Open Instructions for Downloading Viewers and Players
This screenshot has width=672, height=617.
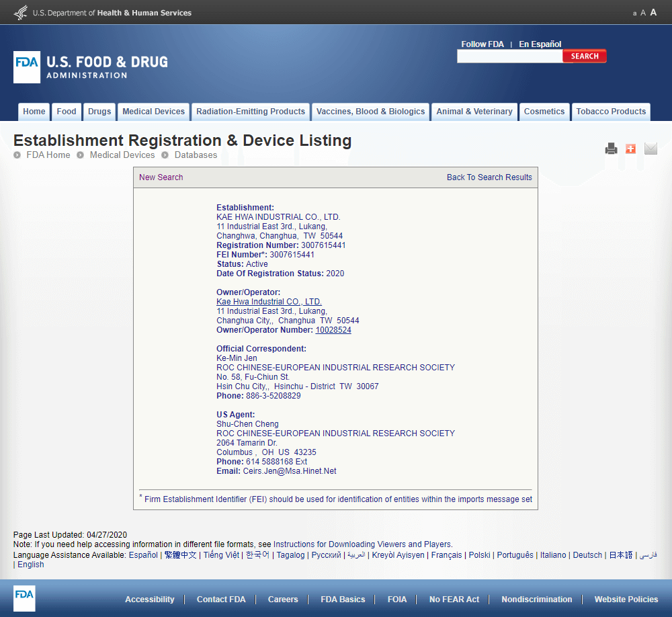(x=362, y=544)
